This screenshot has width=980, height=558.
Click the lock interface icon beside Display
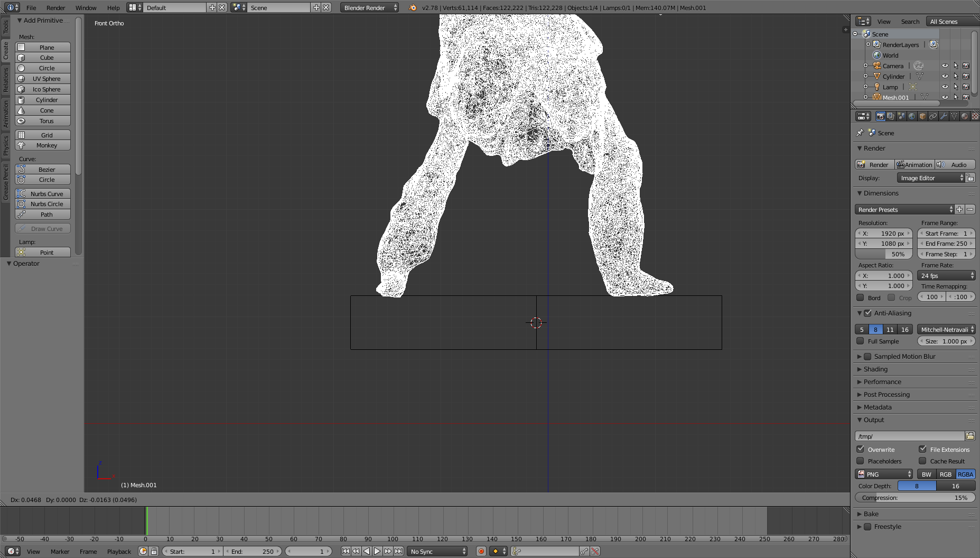point(970,178)
